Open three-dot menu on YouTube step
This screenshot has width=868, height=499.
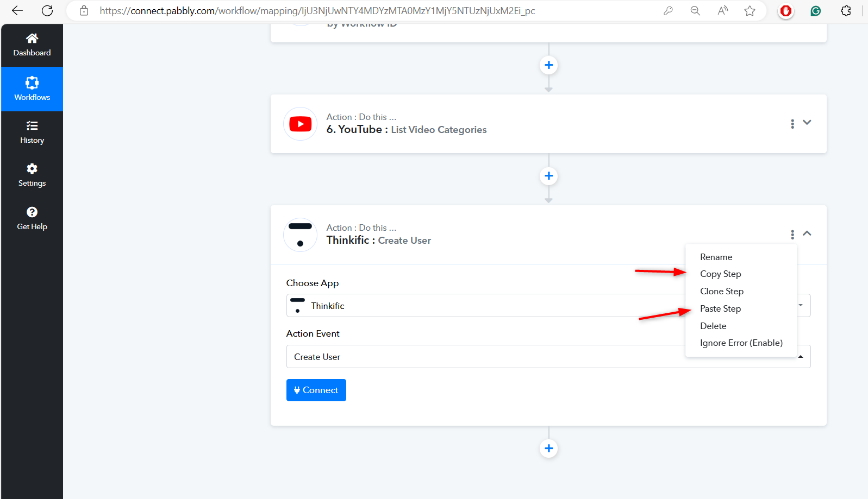point(792,124)
